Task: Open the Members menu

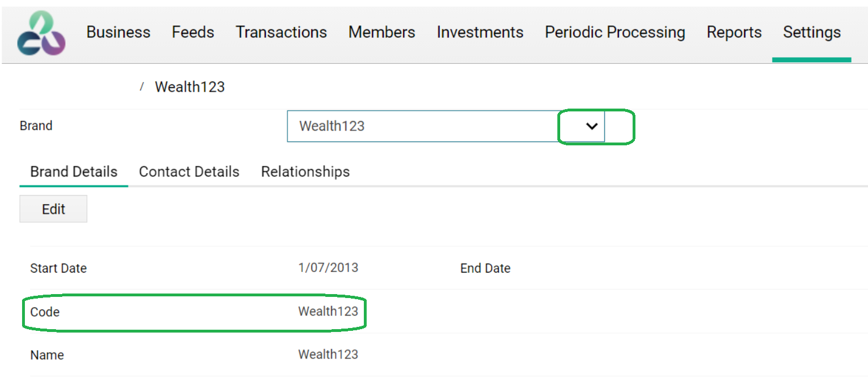Action: (x=381, y=33)
